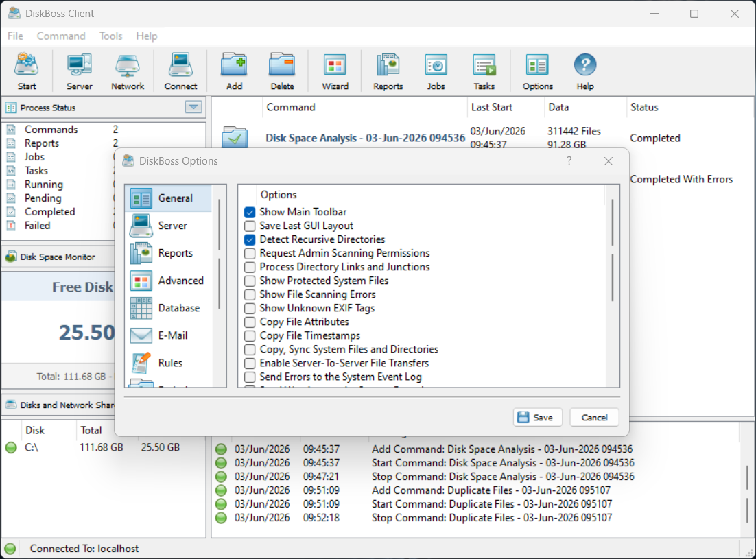Select the E-Mail category in Options dialog
This screenshot has height=559, width=756.
coord(168,335)
